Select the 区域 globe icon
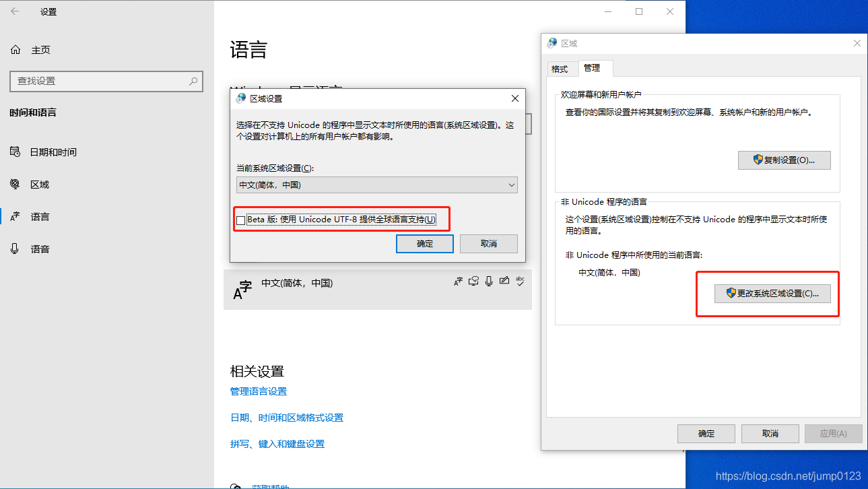This screenshot has width=868, height=489. click(15, 184)
